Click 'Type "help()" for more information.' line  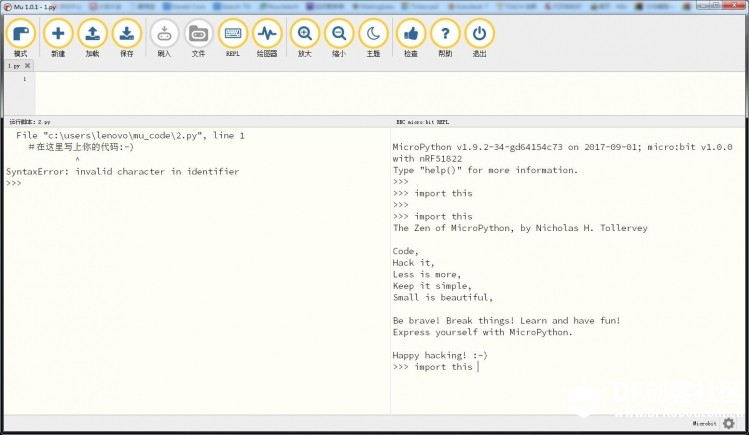(x=485, y=170)
